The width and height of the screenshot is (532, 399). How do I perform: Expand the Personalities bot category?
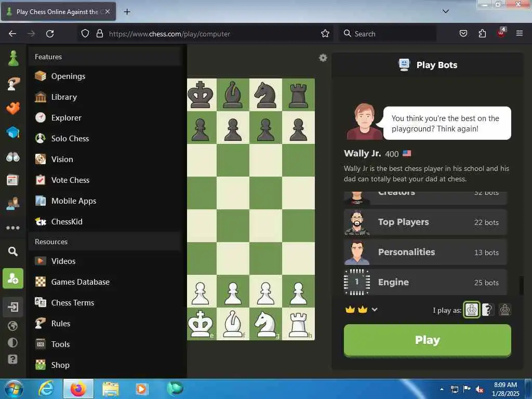pos(425,252)
